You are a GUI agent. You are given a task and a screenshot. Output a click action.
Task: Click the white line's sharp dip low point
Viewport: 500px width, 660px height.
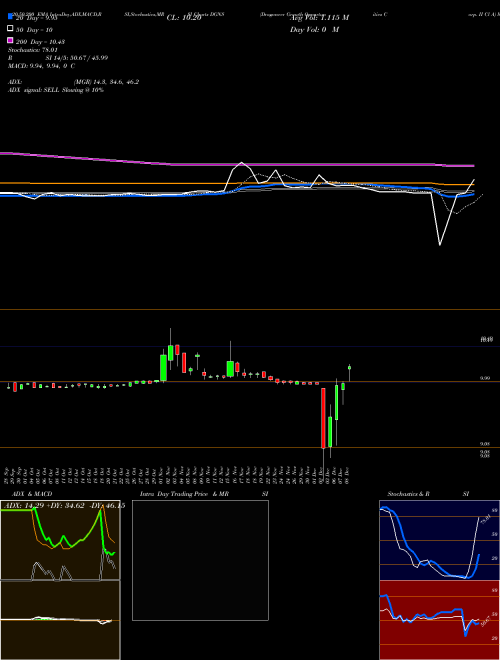click(x=440, y=245)
